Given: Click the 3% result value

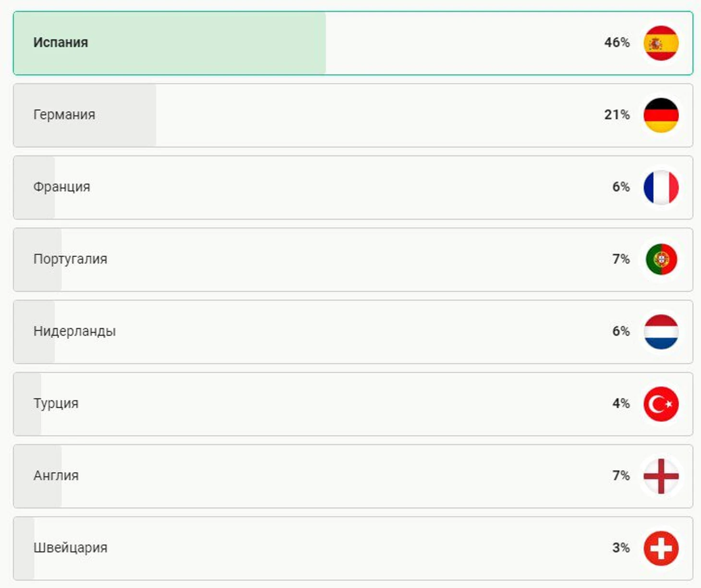Looking at the screenshot, I should (621, 548).
